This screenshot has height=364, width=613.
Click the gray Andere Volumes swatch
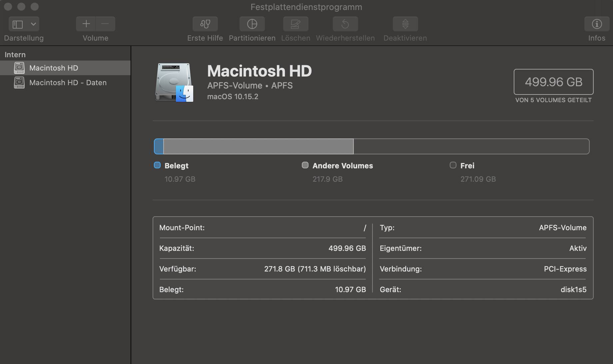pyautogui.click(x=305, y=165)
